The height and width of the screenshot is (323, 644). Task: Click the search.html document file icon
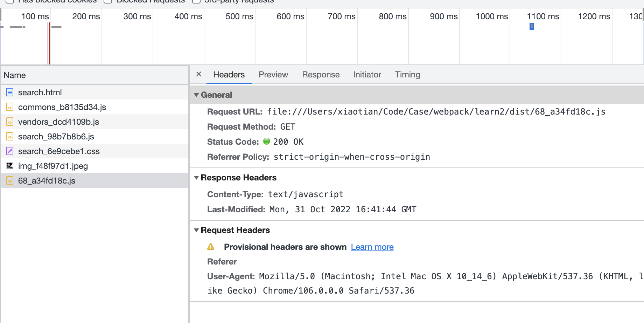[10, 92]
